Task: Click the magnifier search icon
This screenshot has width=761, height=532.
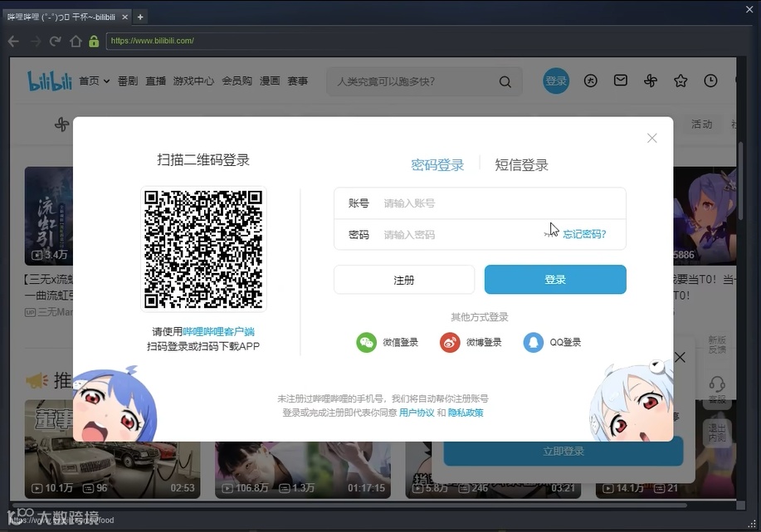Action: (x=505, y=81)
